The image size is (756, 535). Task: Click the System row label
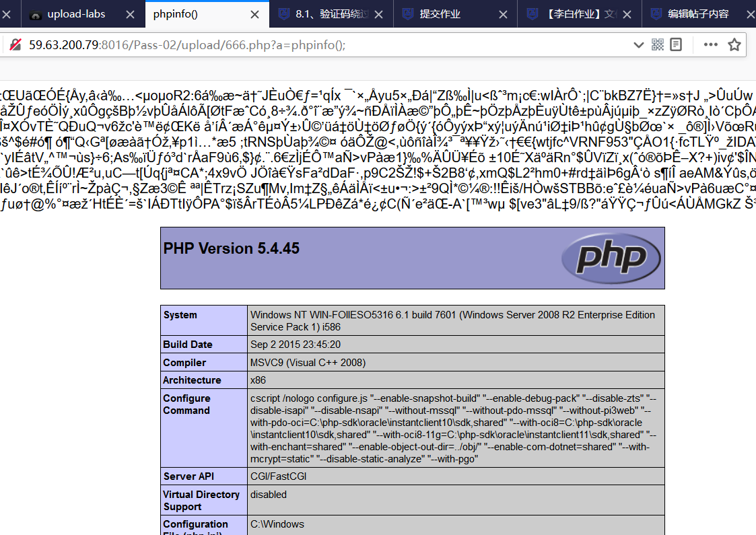click(180, 315)
